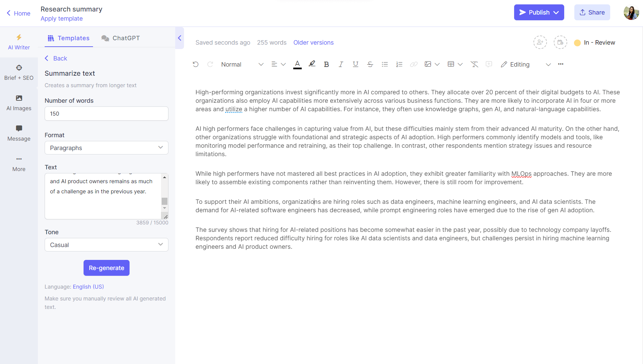
Task: Expand the Tone dropdown set to Casual
Action: 106,245
